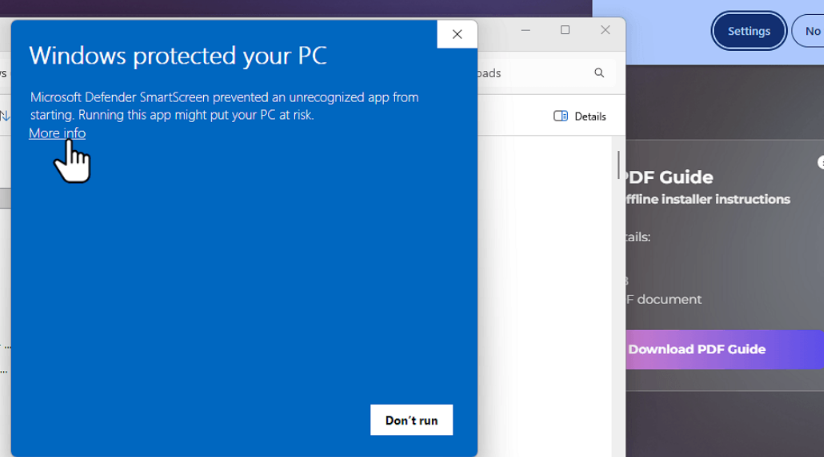This screenshot has height=457, width=824.
Task: Click the partially visible button beside Settings
Action: tap(809, 31)
